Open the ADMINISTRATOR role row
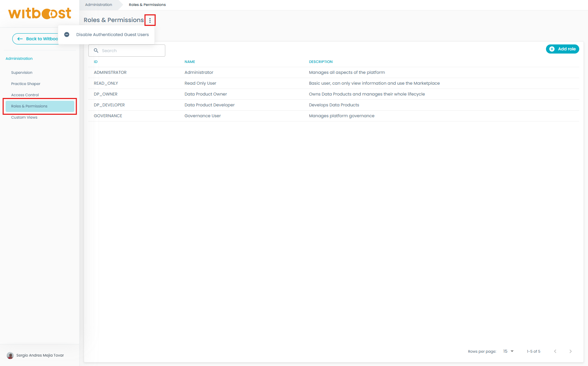 coord(110,72)
